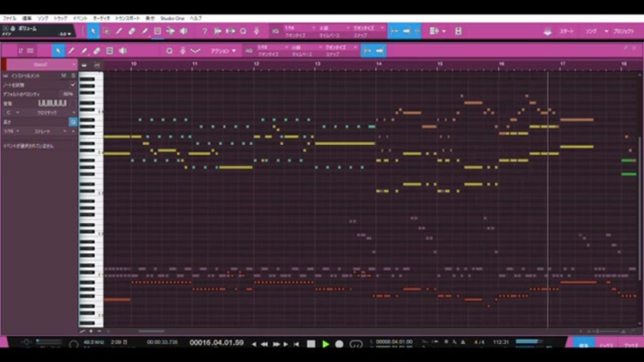Screen dimensions: 644x362
Task: Select the Mute tool in editor toolbar
Action: pyautogui.click(x=110, y=51)
